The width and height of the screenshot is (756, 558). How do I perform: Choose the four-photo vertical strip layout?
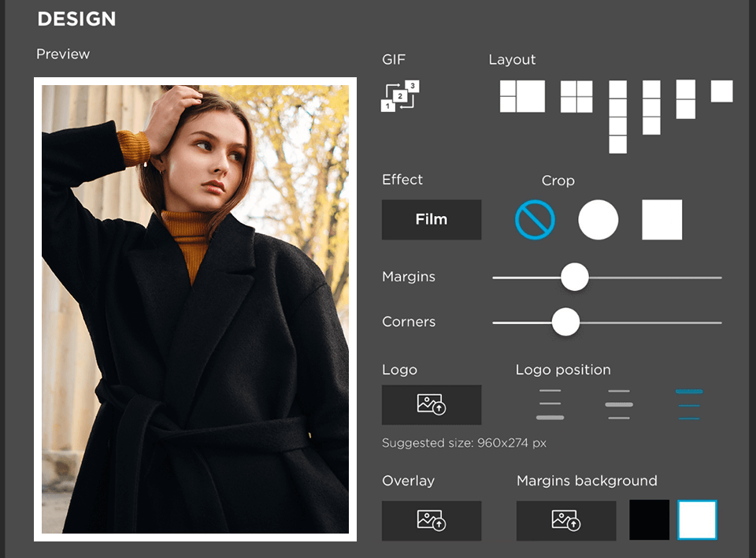pyautogui.click(x=617, y=117)
